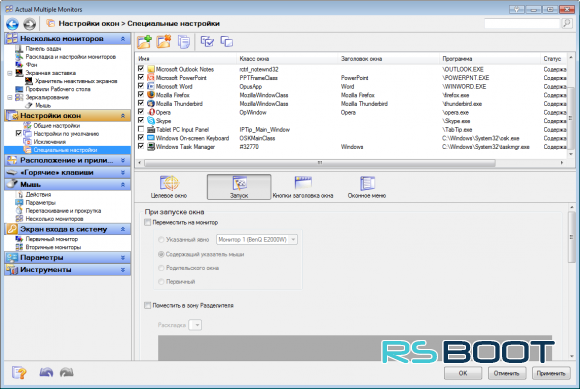Enable Переместить на монитор checkbox
The width and height of the screenshot is (580, 389).
pyautogui.click(x=148, y=222)
